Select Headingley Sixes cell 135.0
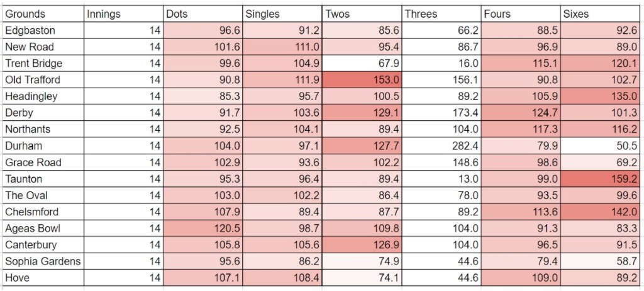 pyautogui.click(x=601, y=96)
